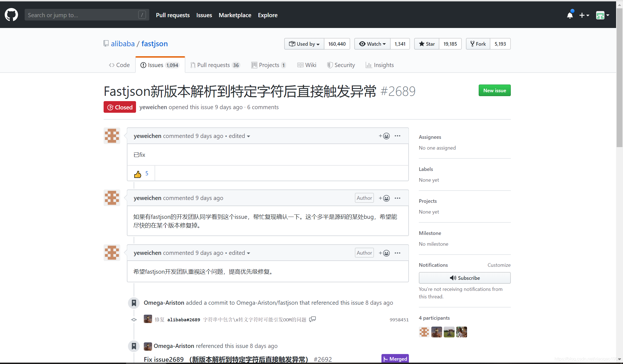Click the green New issue button
623x364 pixels.
[x=494, y=90]
